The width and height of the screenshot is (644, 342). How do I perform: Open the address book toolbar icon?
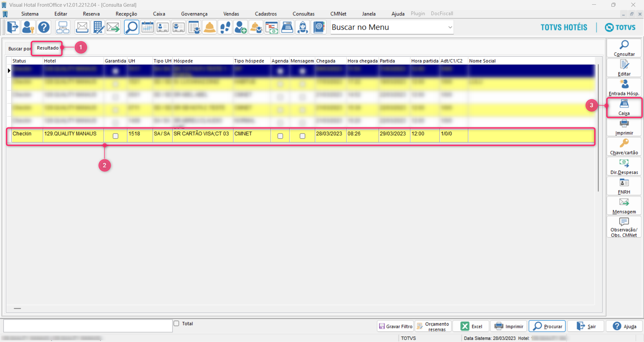coord(319,27)
